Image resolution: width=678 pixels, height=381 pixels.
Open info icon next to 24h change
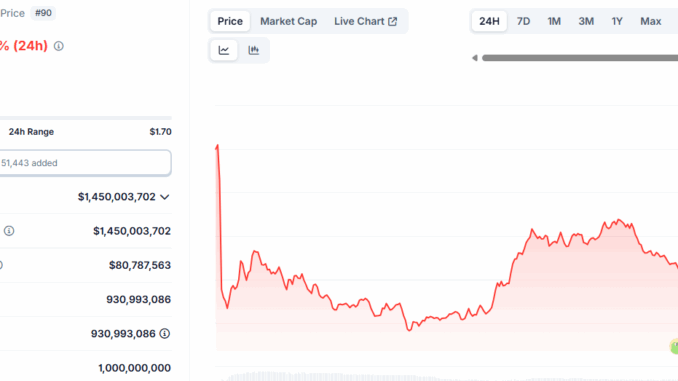point(59,46)
